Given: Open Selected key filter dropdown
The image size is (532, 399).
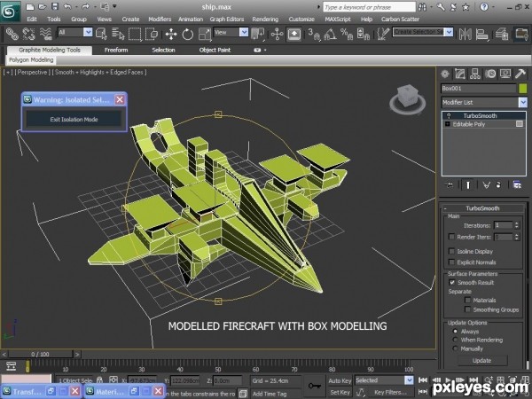Looking at the screenshot, I should pos(409,380).
